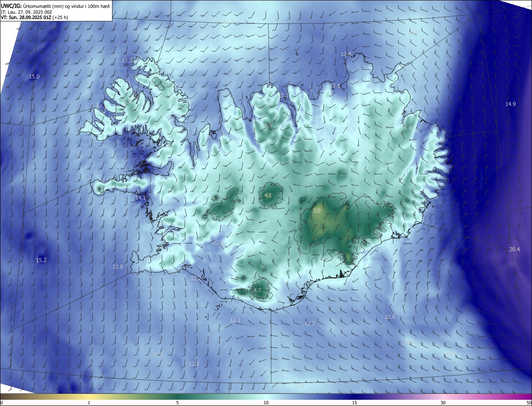Click the "UWC/IG: Úrkomumætti (mm)" title line
Image resolution: width=532 pixels, height=406 pixels.
56,6
